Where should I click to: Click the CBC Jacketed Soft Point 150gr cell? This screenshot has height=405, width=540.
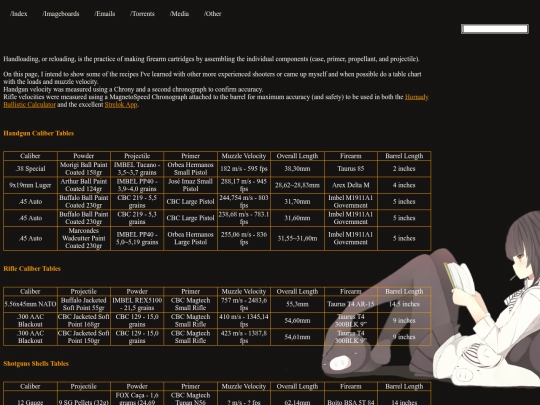pyautogui.click(x=84, y=337)
